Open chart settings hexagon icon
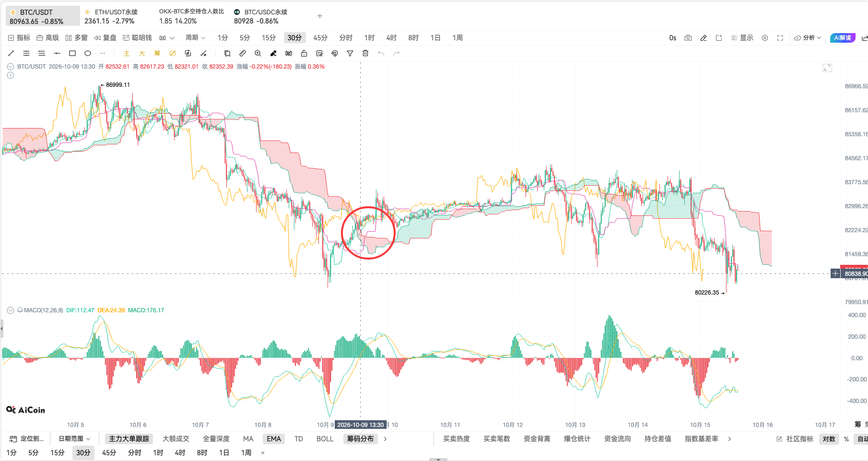 pos(765,38)
